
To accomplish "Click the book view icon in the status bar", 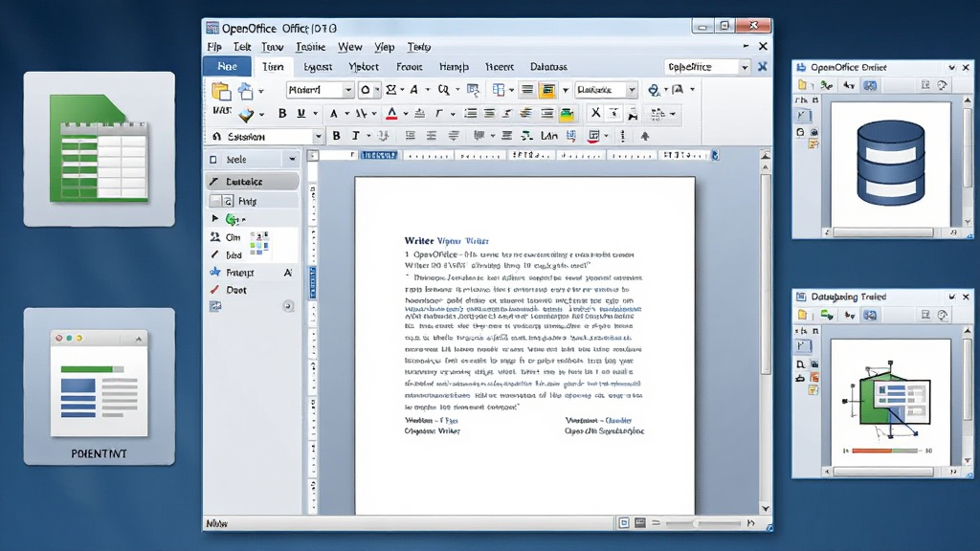I will click(640, 523).
